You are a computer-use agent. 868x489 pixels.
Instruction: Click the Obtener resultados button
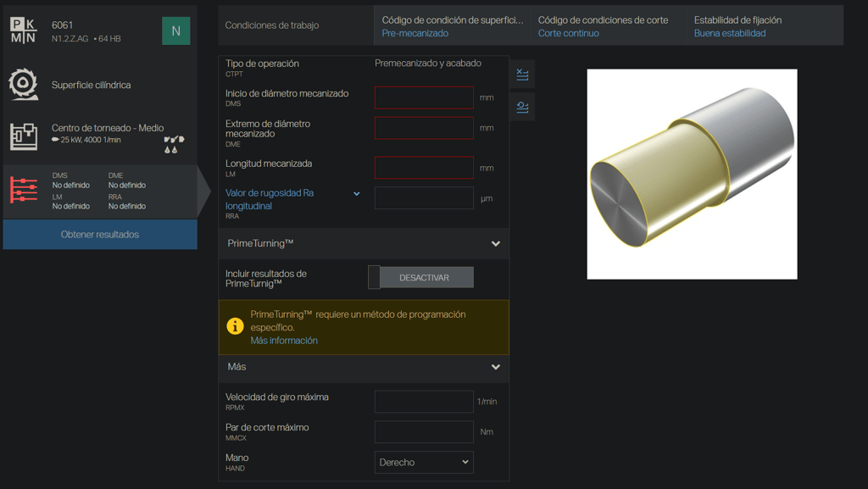(x=100, y=235)
